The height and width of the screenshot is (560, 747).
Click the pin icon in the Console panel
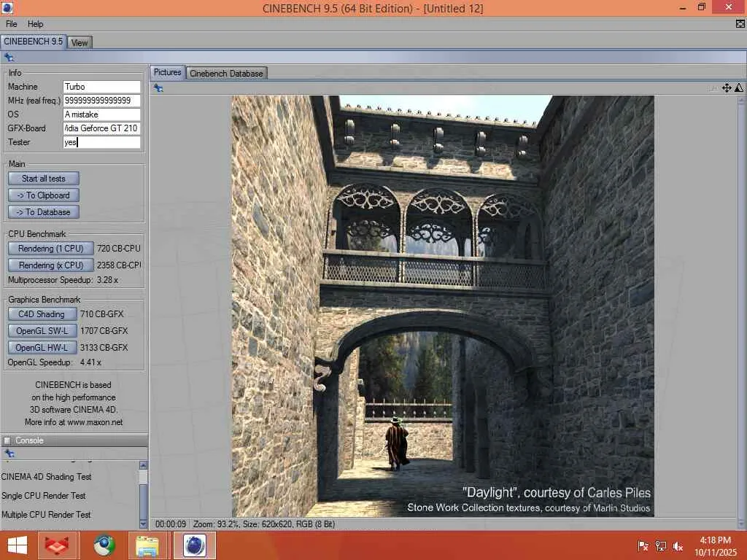[9, 454]
